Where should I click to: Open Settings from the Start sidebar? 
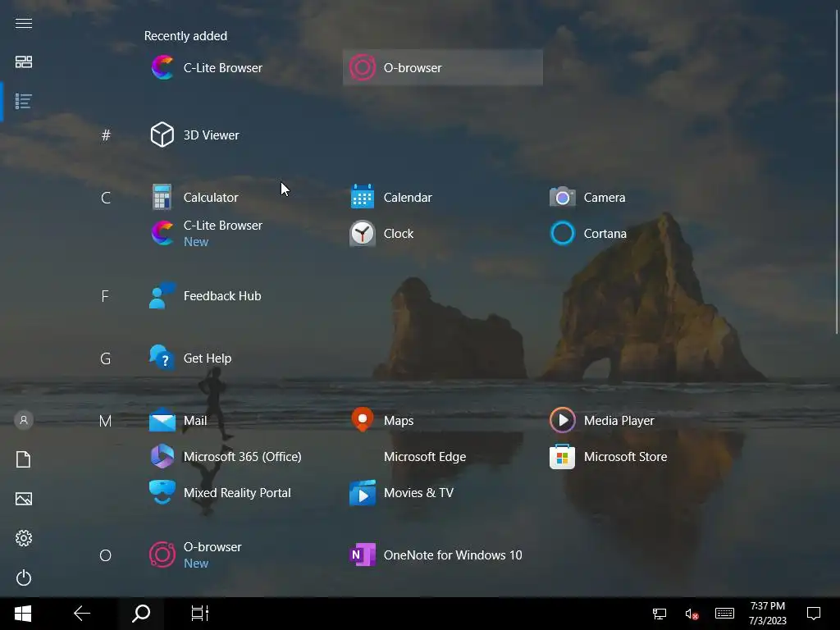(24, 538)
